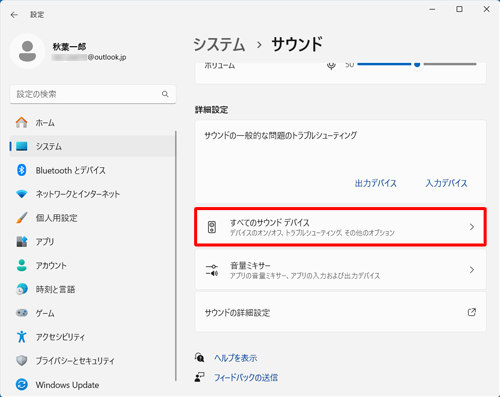Open アプリ settings category

(x=92, y=241)
